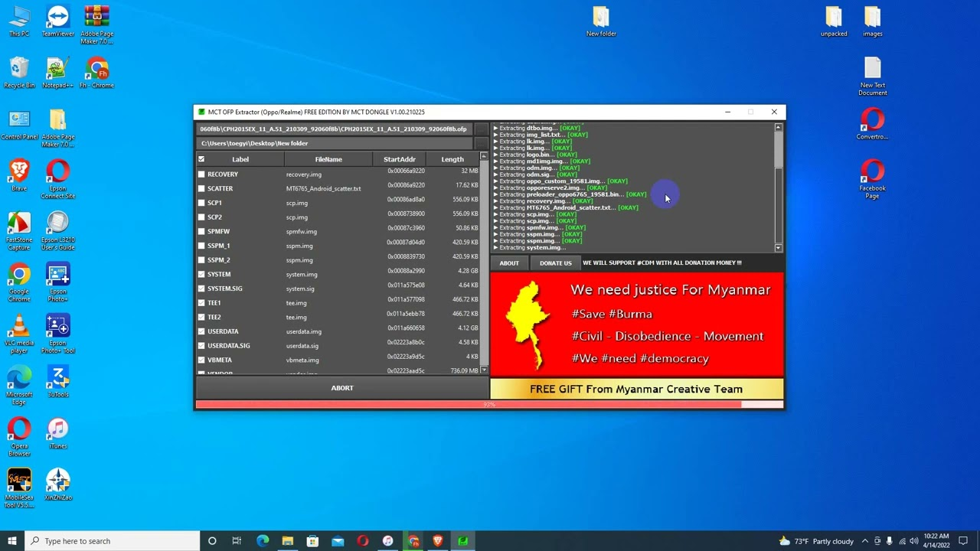This screenshot has width=980, height=551.
Task: Open Fh - Chrome desktop shortcut
Action: click(x=97, y=73)
